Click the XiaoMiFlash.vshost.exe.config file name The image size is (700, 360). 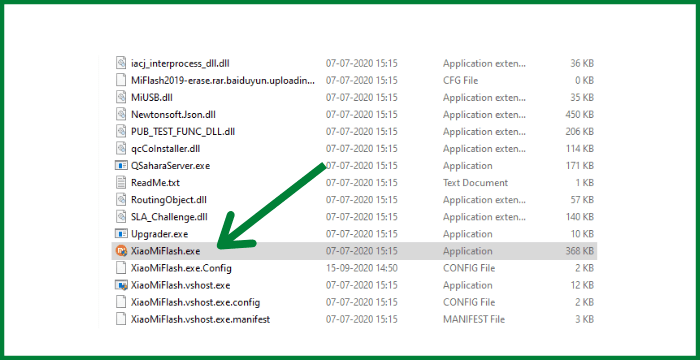(195, 302)
